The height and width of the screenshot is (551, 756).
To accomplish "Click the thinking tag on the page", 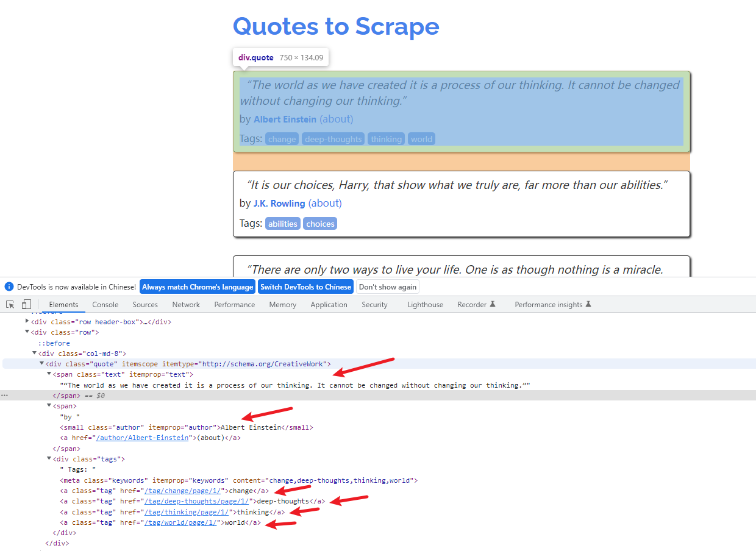I will [386, 139].
